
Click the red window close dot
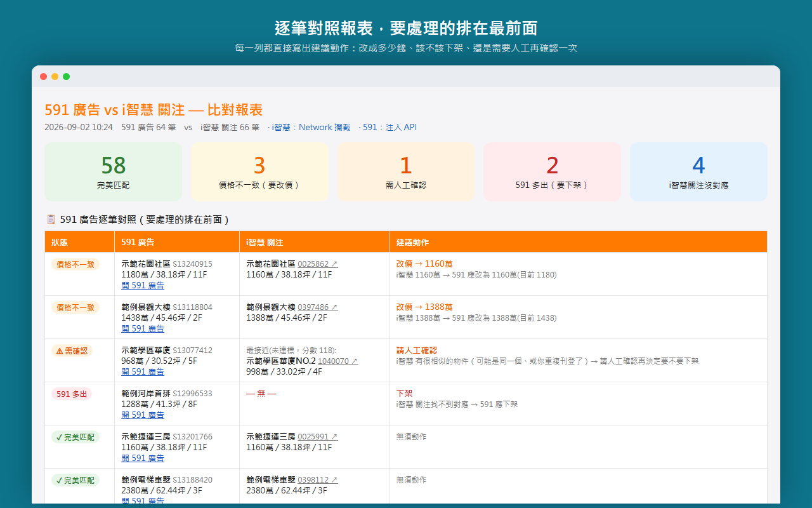pyautogui.click(x=43, y=76)
